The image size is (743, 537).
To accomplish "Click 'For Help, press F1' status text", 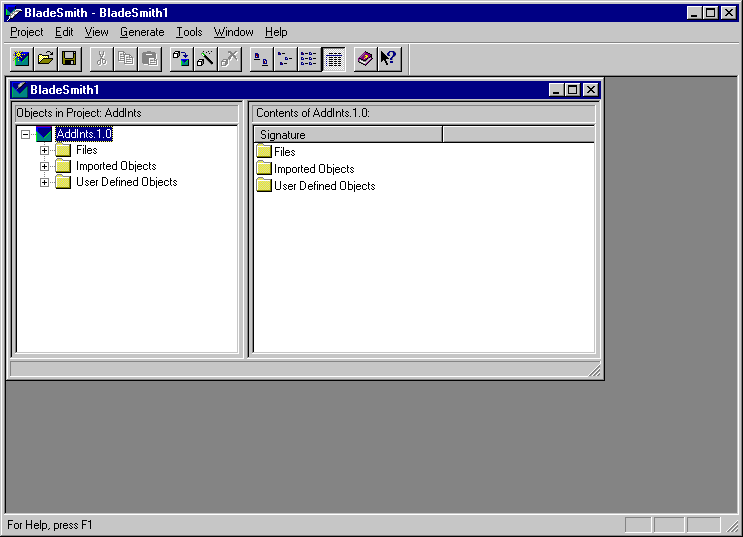I will click(50, 525).
